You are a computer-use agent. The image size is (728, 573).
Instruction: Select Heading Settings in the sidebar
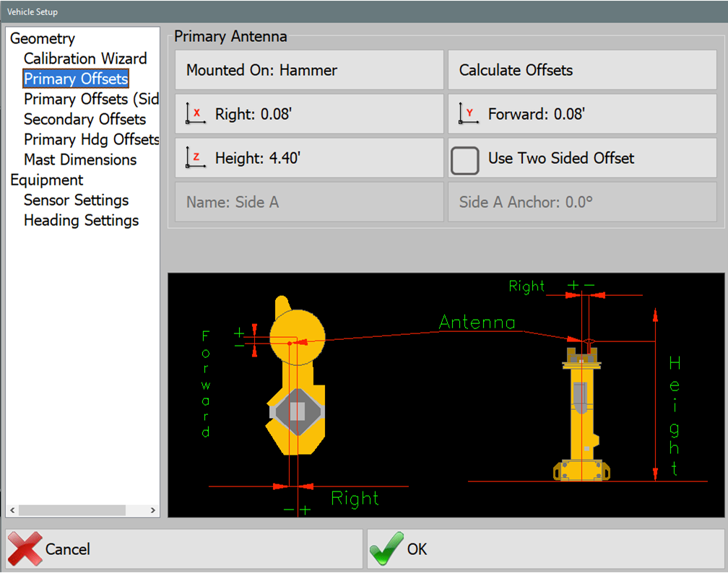(81, 220)
